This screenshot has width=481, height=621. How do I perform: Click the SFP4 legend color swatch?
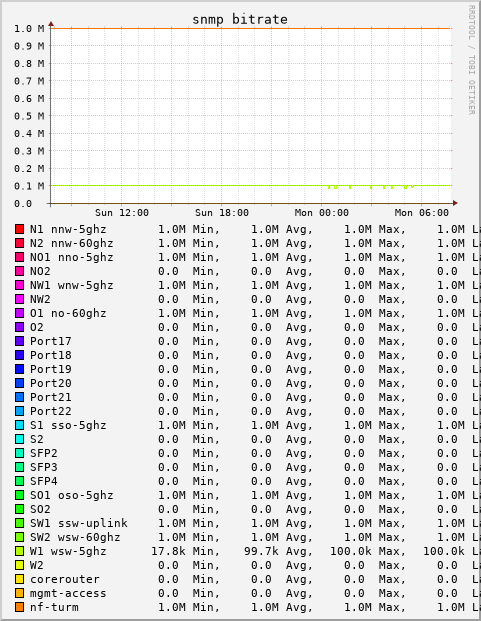19,481
